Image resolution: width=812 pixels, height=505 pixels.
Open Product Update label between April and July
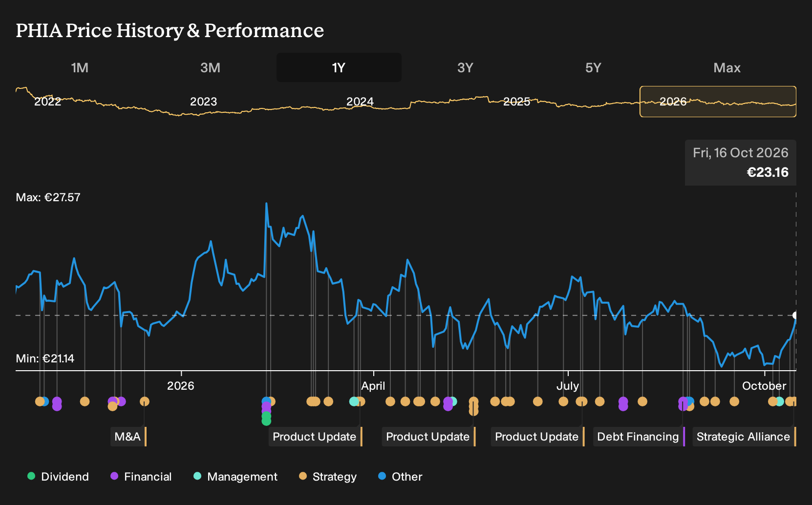[x=429, y=437]
